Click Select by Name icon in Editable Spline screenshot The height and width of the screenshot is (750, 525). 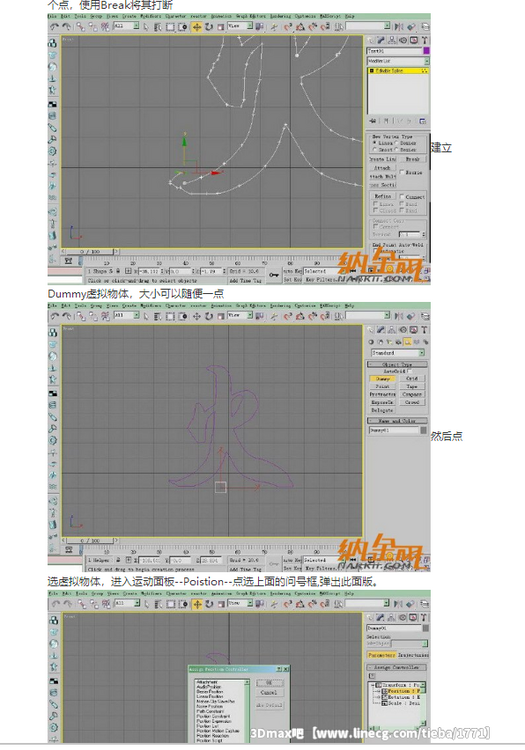pos(158,27)
